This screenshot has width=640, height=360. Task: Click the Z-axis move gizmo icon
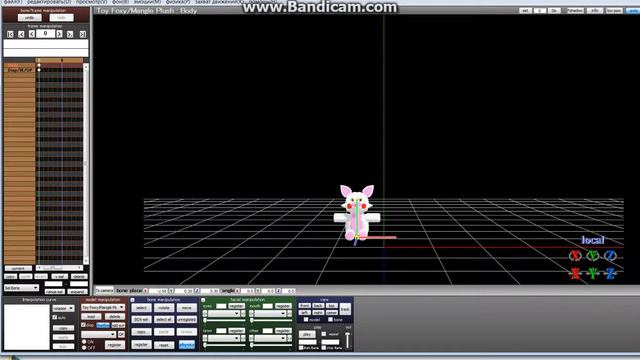coord(610,273)
